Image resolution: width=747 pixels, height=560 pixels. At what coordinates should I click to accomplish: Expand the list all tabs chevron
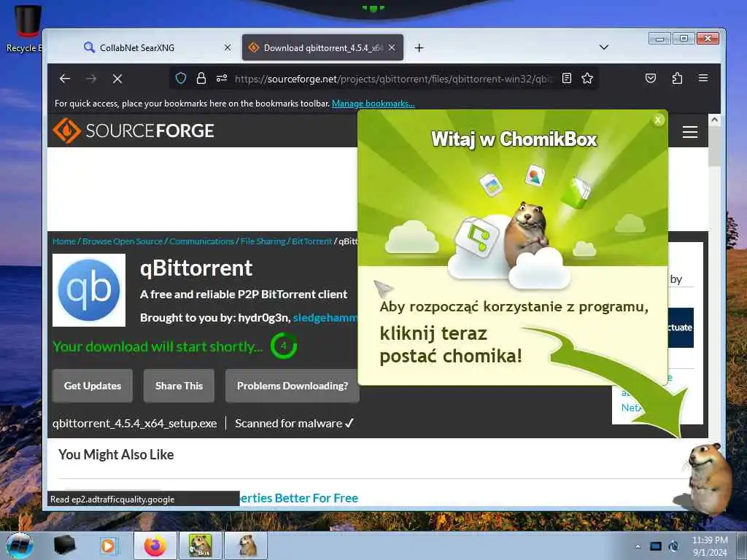click(x=603, y=47)
